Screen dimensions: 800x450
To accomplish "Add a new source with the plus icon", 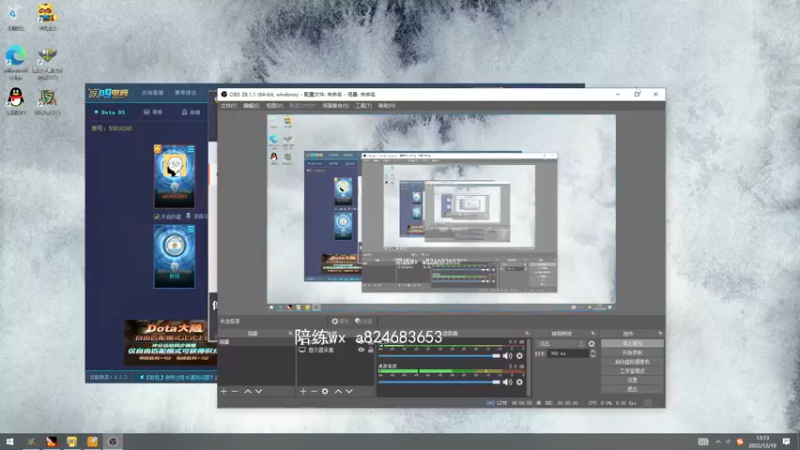I will click(303, 391).
